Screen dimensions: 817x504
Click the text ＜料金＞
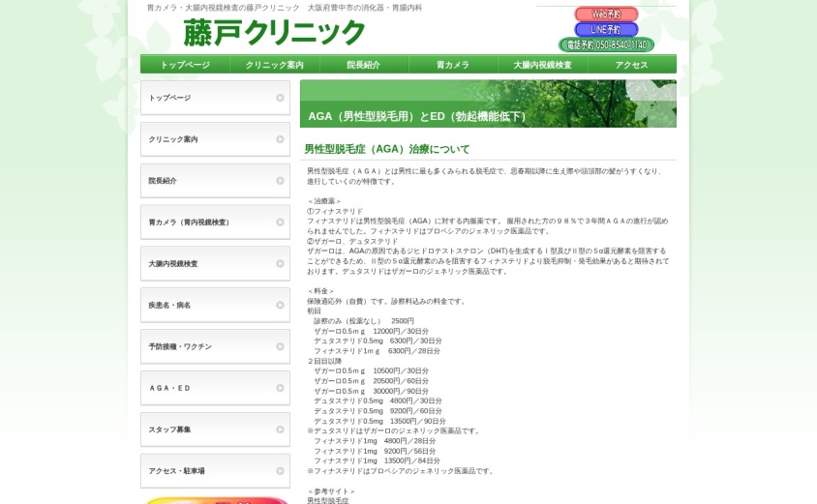pos(321,291)
